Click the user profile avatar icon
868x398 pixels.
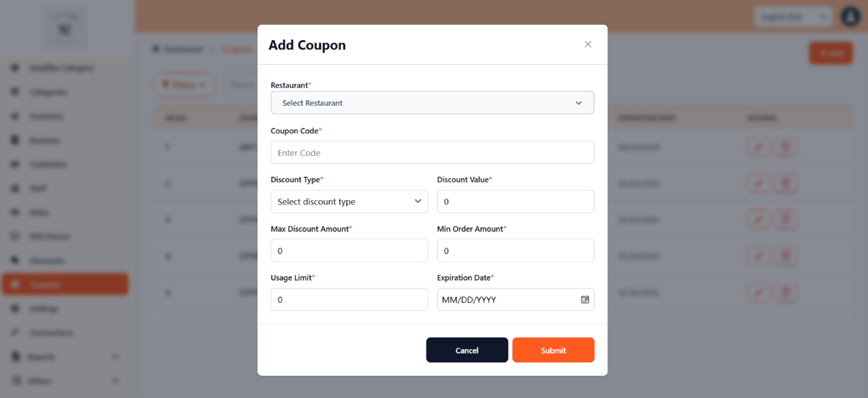tap(851, 17)
